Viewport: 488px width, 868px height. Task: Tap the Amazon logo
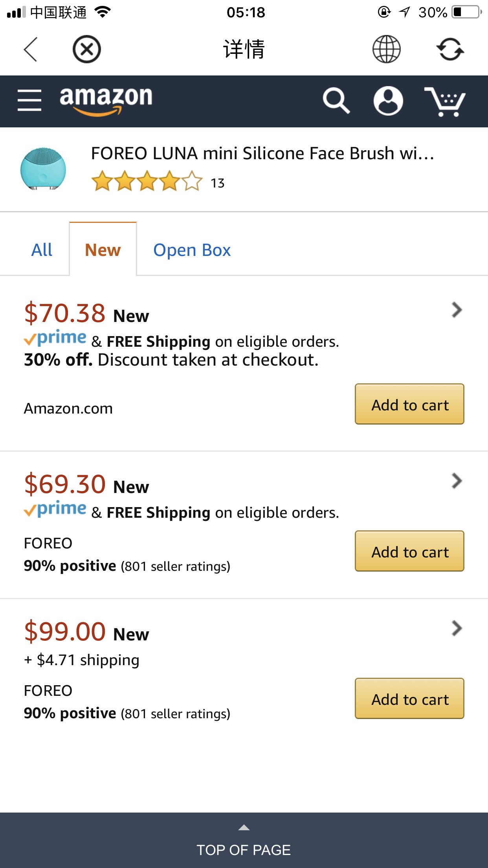[106, 100]
